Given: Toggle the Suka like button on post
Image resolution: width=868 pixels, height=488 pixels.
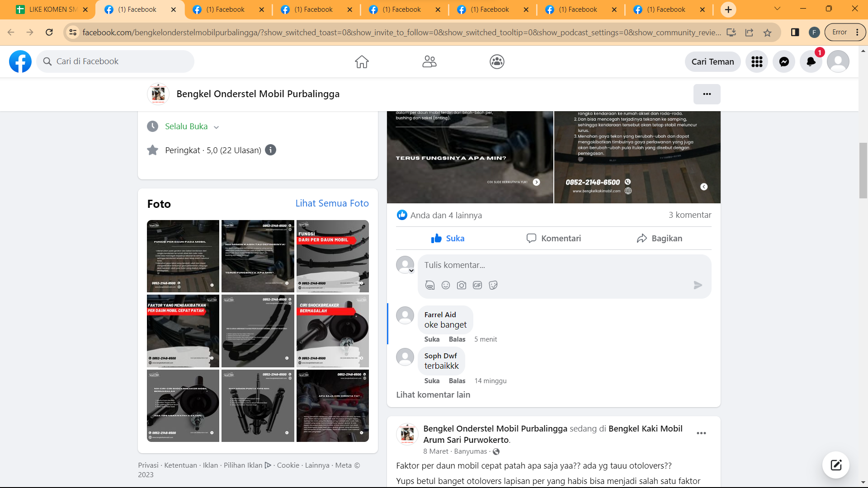Looking at the screenshot, I should coord(448,238).
